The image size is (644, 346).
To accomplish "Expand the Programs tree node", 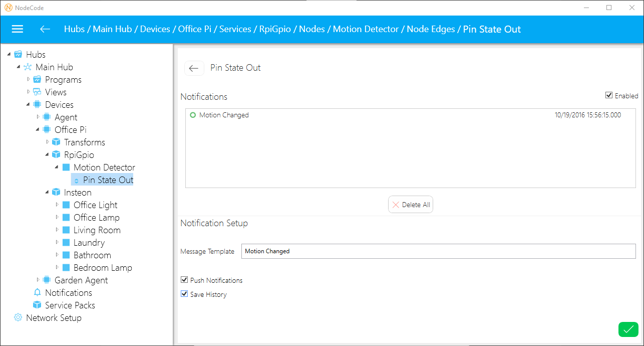I will click(x=29, y=80).
